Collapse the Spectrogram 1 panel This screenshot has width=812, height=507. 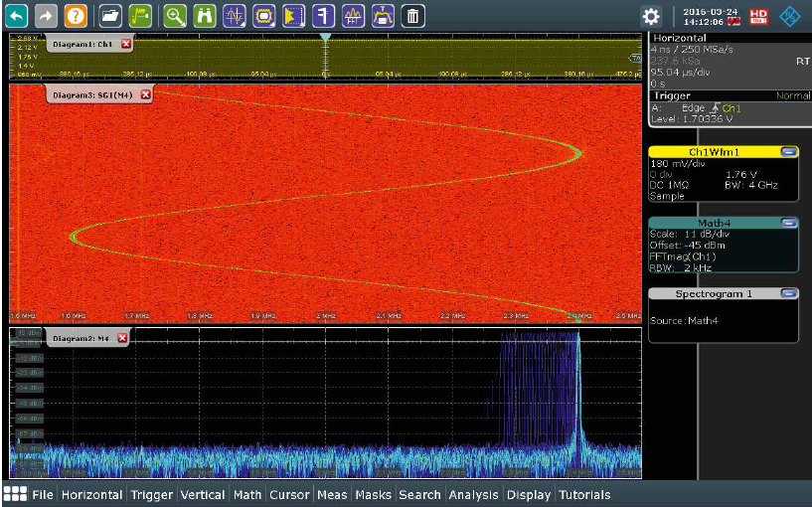tap(788, 294)
